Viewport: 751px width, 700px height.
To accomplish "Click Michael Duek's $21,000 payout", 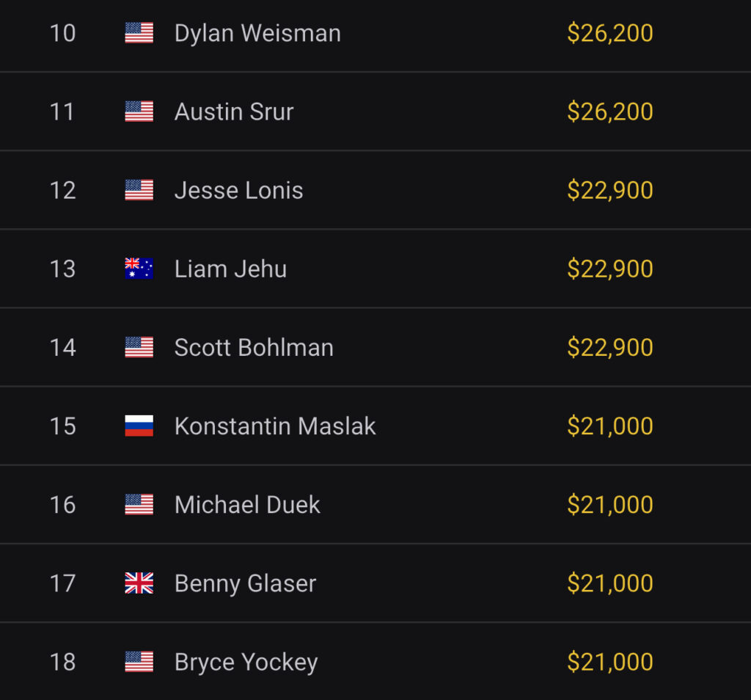I will point(609,504).
